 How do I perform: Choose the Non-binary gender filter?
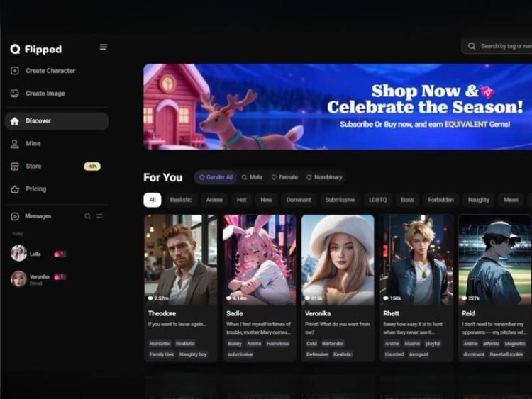tap(323, 177)
